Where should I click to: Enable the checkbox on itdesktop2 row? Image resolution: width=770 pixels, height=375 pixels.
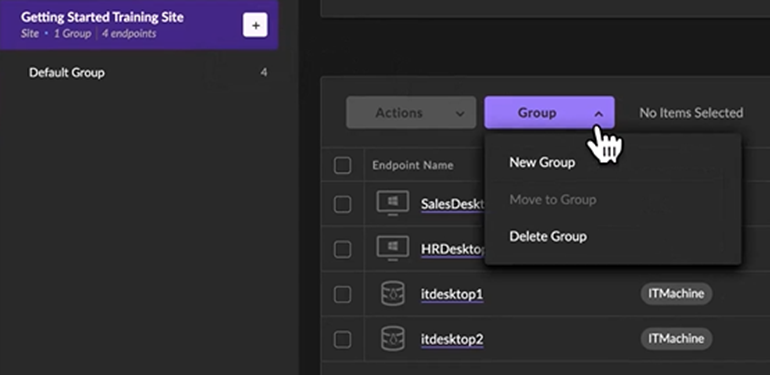point(342,339)
